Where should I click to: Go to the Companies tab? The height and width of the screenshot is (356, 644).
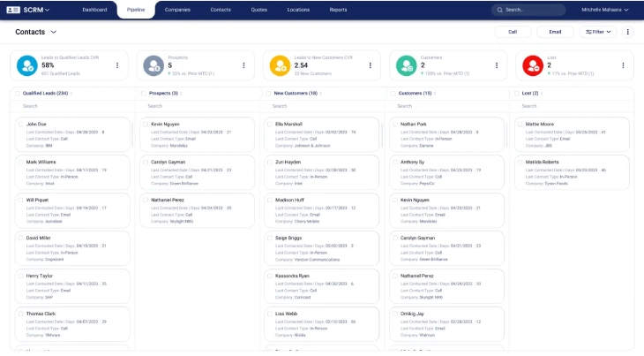(177, 10)
